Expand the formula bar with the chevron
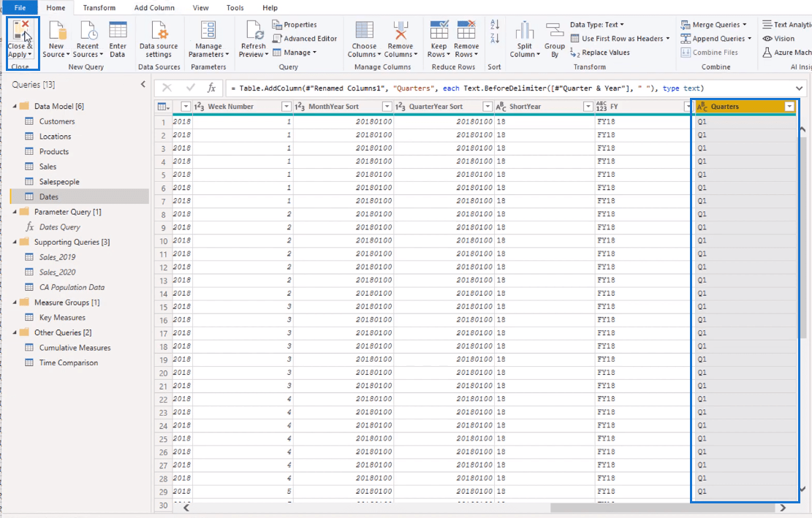812x518 pixels. click(x=799, y=88)
